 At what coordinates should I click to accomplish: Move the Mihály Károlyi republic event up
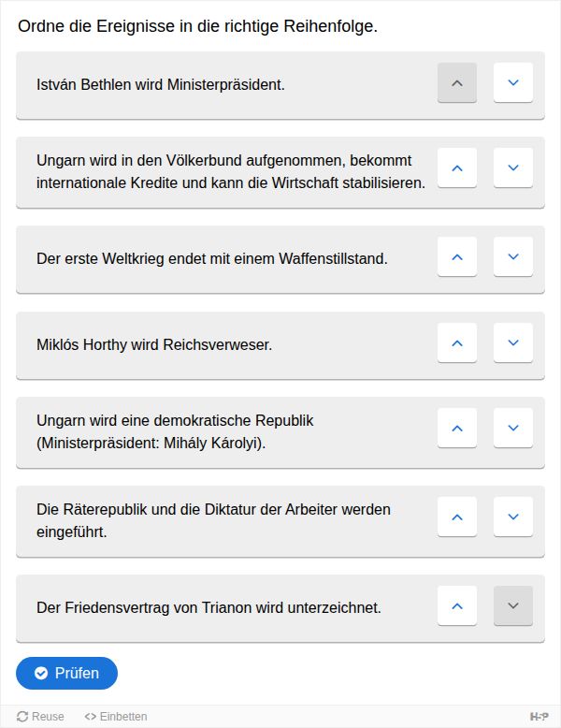[x=457, y=428]
